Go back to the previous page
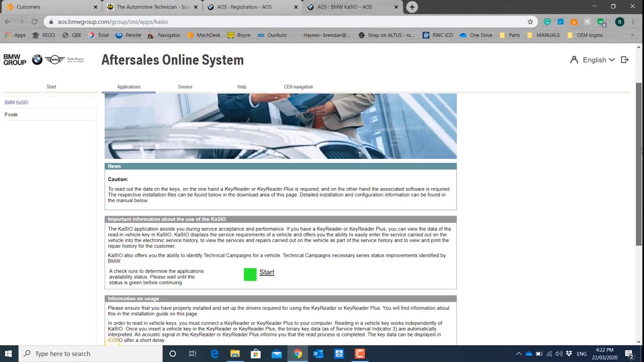Viewport: 644px width, 362px height. point(8,22)
